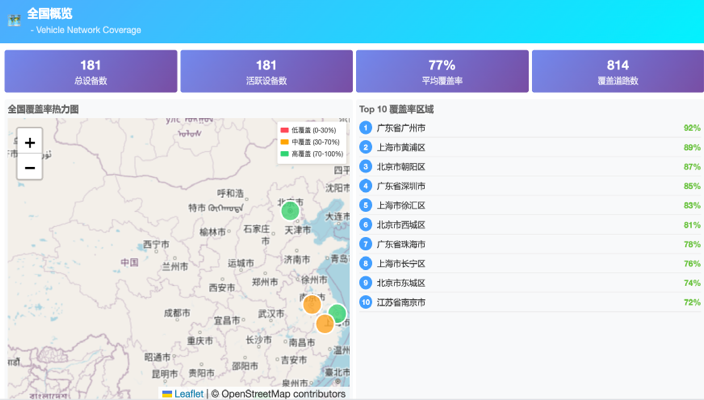This screenshot has height=400, width=704.
Task: Click rank badge 7 for 广东省珠海市
Action: pos(365,244)
